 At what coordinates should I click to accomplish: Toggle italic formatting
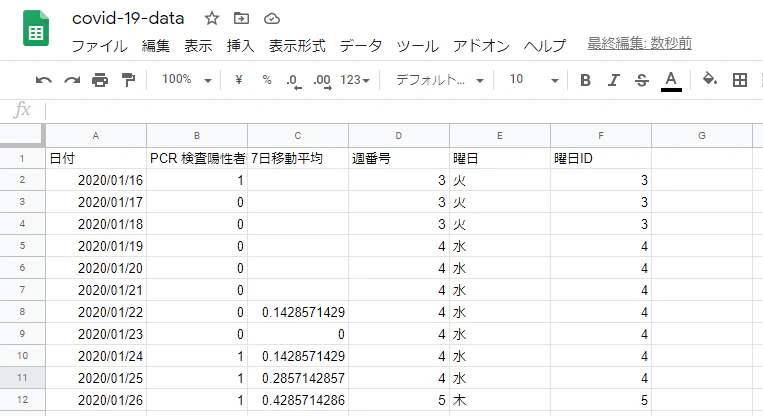[x=614, y=80]
